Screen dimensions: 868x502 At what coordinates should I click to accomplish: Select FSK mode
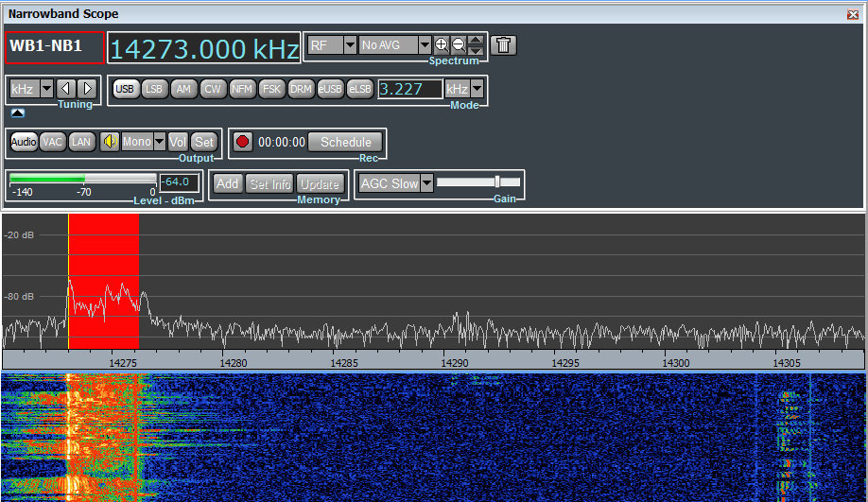pos(271,89)
